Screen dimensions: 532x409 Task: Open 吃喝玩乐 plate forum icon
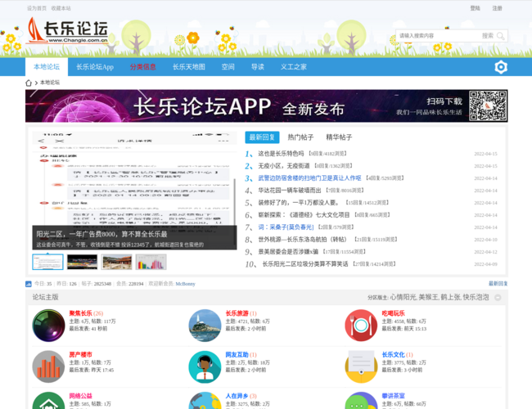point(361,326)
